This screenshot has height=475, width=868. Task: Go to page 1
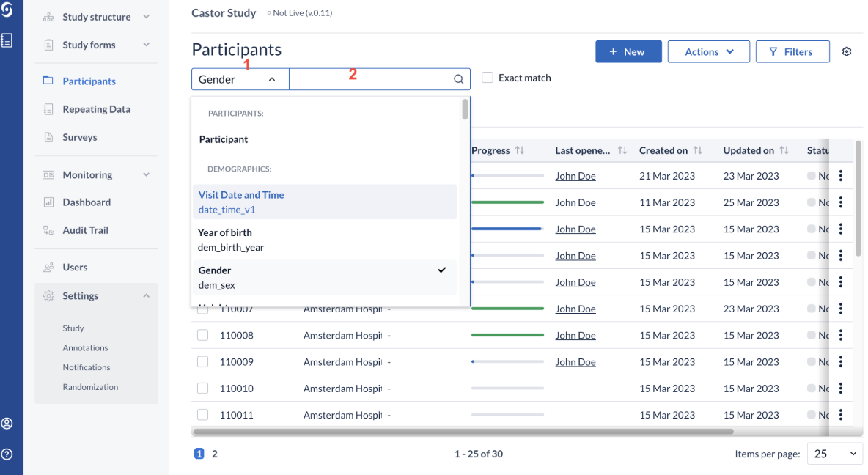click(199, 454)
